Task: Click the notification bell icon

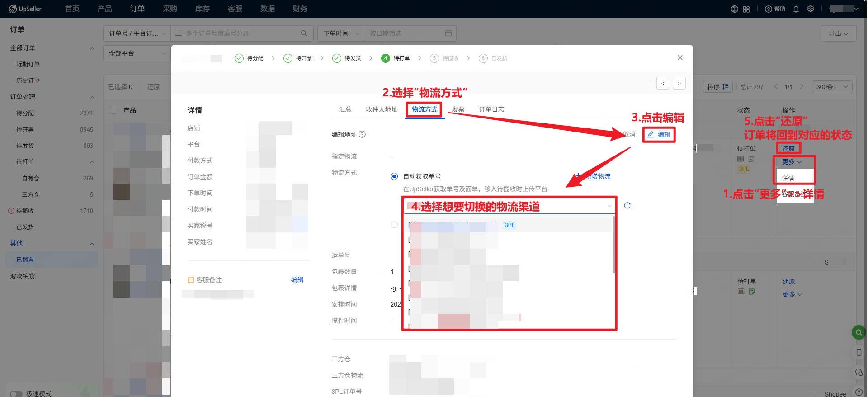Action: [x=796, y=9]
